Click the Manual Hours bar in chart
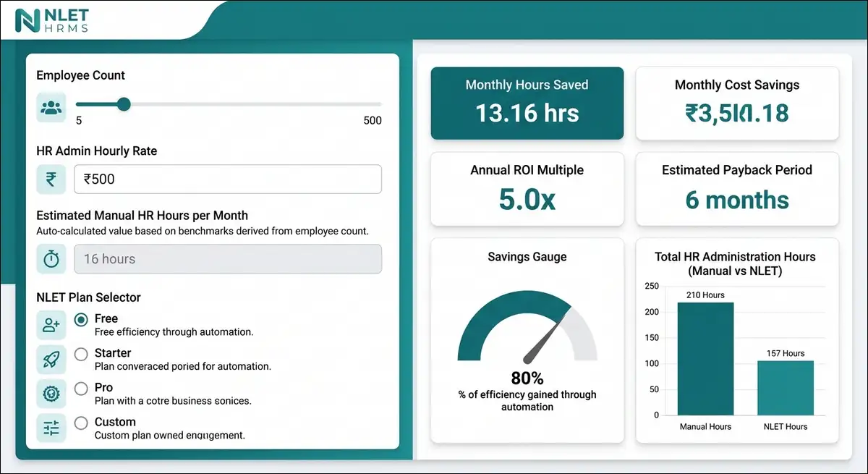The width and height of the screenshot is (868, 474). 705,359
